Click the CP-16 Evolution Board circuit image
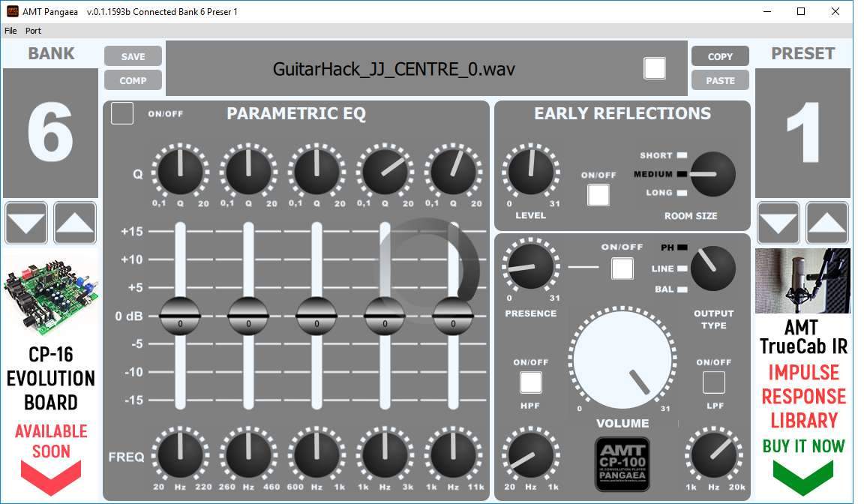Screen dimensions: 864x504 click(x=51, y=295)
